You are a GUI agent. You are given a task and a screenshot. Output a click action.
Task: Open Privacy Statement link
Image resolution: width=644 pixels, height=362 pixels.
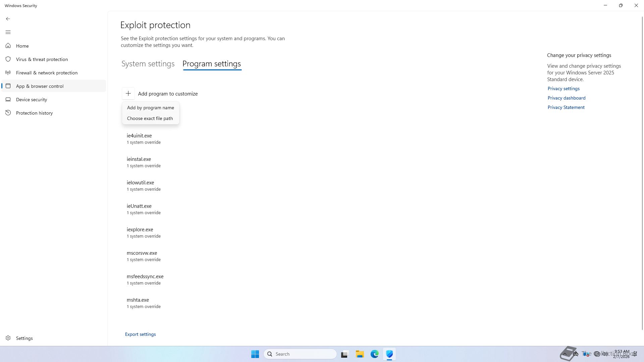click(x=566, y=107)
